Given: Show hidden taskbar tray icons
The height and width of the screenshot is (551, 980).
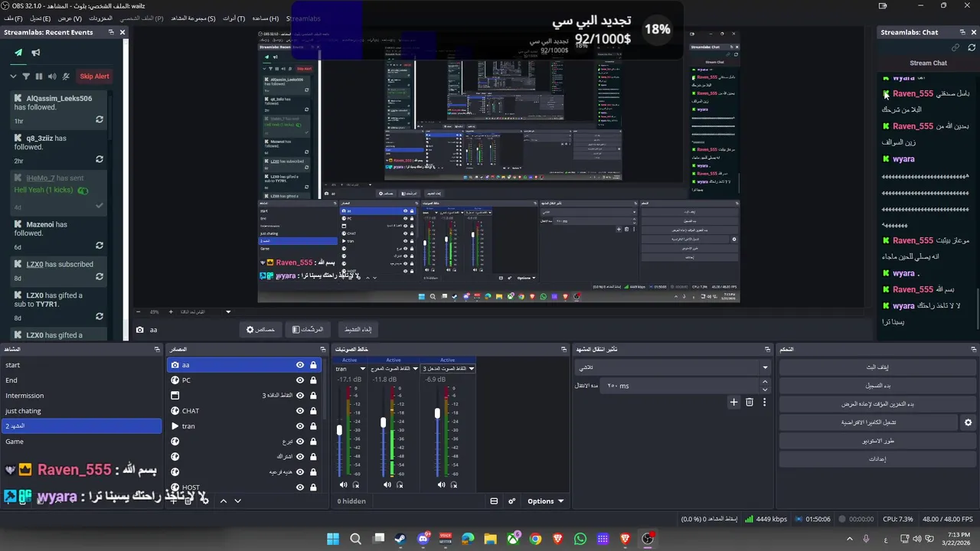Looking at the screenshot, I should tap(850, 539).
